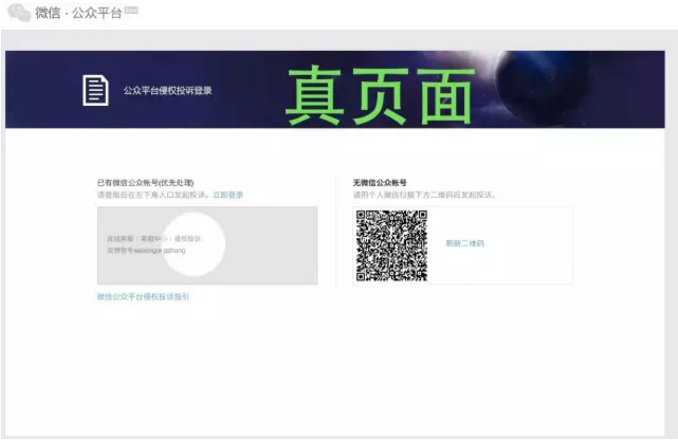Click the WeChat logo icon
This screenshot has width=678, height=441.
click(x=19, y=13)
